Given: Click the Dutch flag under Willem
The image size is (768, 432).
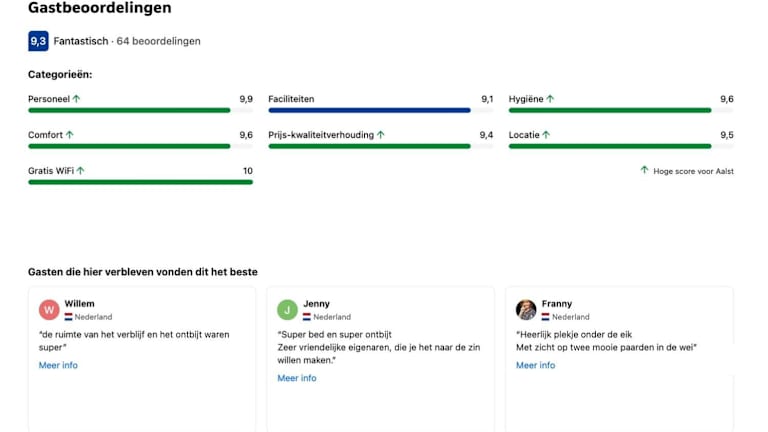Looking at the screenshot, I should (x=70, y=317).
